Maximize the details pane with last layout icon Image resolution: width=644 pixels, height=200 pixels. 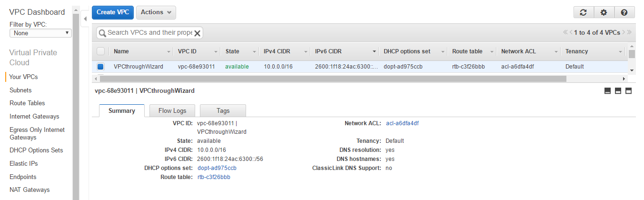click(628, 91)
